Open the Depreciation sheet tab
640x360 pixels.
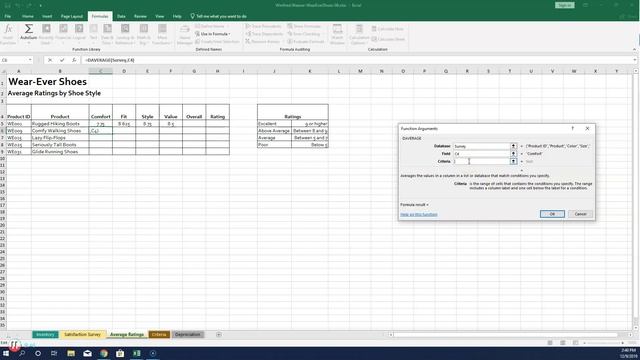coord(187,335)
